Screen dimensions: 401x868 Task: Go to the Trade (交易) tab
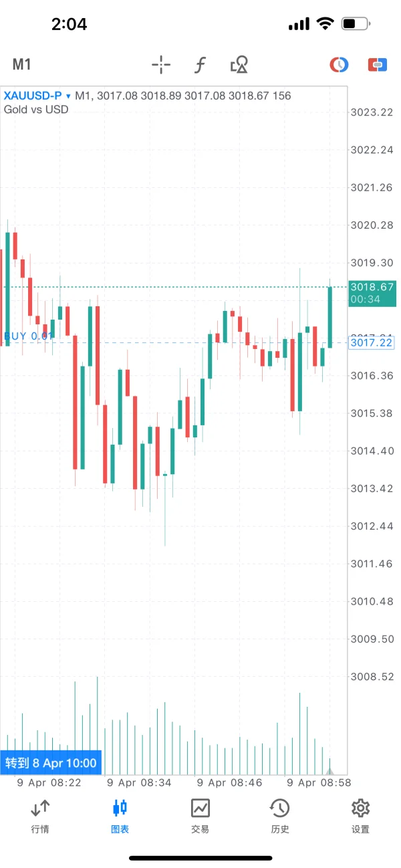[x=200, y=815]
